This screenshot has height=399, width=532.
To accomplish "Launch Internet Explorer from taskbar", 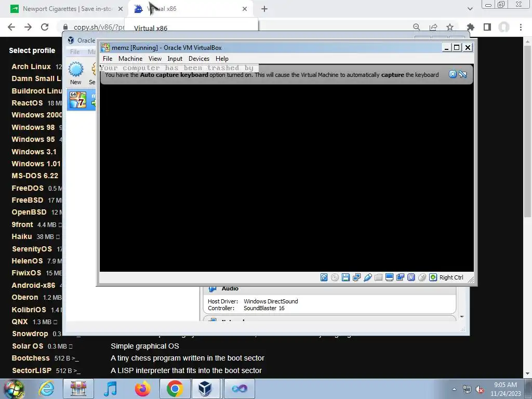I will (x=46, y=389).
